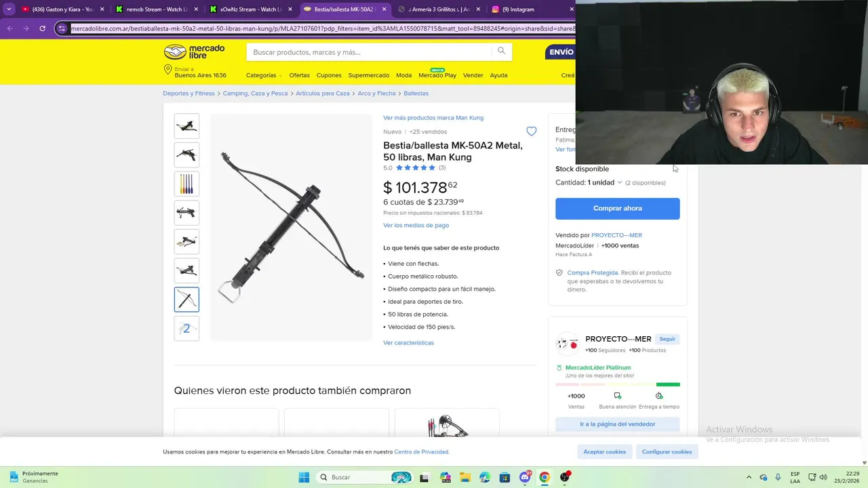The width and height of the screenshot is (868, 488).
Task: Open Supermercado in the navigation menu
Action: (x=369, y=75)
